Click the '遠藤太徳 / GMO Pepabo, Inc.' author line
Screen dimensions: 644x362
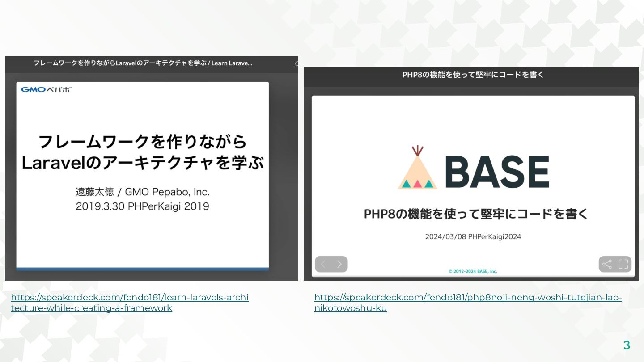(143, 192)
